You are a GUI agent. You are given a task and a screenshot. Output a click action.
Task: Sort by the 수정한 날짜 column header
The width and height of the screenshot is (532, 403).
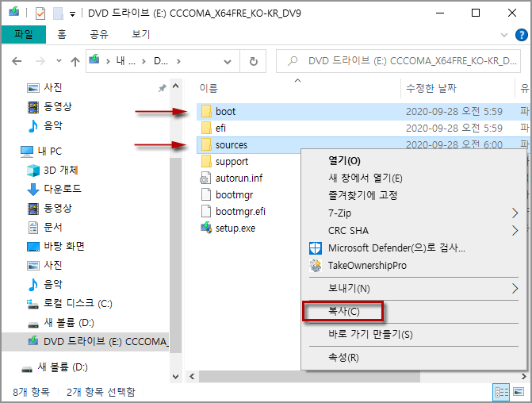[x=431, y=88]
